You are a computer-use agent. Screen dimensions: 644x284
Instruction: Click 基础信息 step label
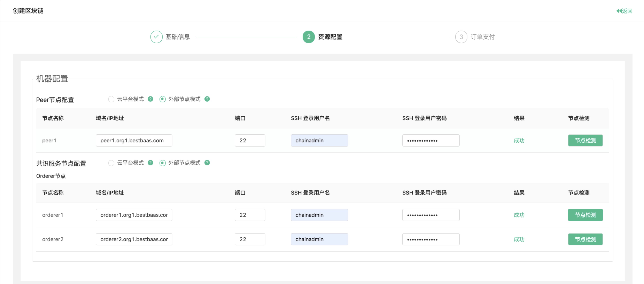(178, 37)
